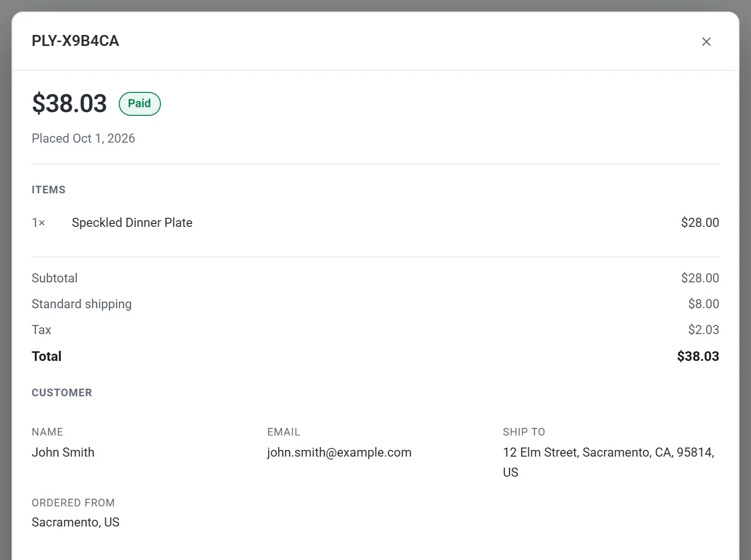This screenshot has height=560, width=751.
Task: Click the CUSTOMER section heading
Action: pyautogui.click(x=62, y=392)
